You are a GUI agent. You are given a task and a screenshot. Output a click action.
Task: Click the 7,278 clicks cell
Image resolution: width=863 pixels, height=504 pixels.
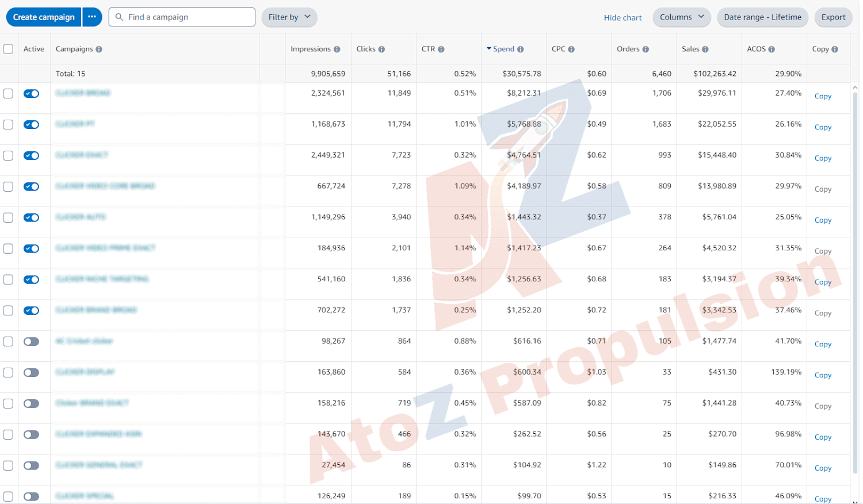click(401, 186)
